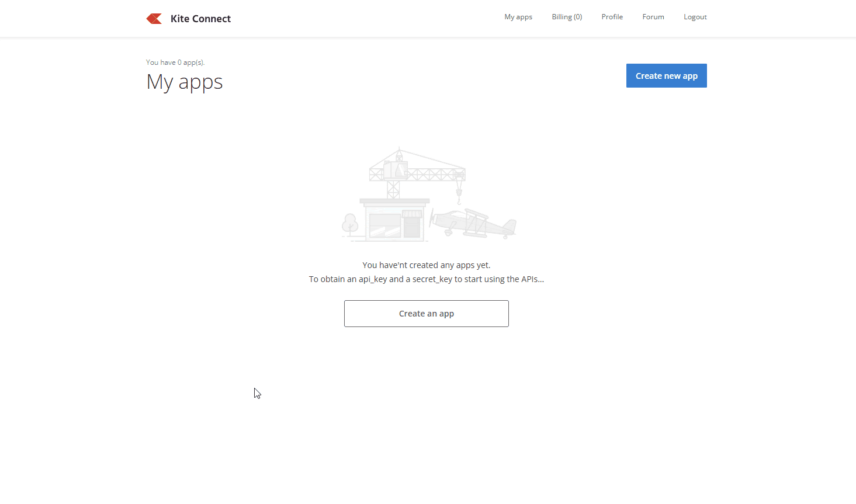Click the 'You have 0 app(s).' text

pos(175,62)
